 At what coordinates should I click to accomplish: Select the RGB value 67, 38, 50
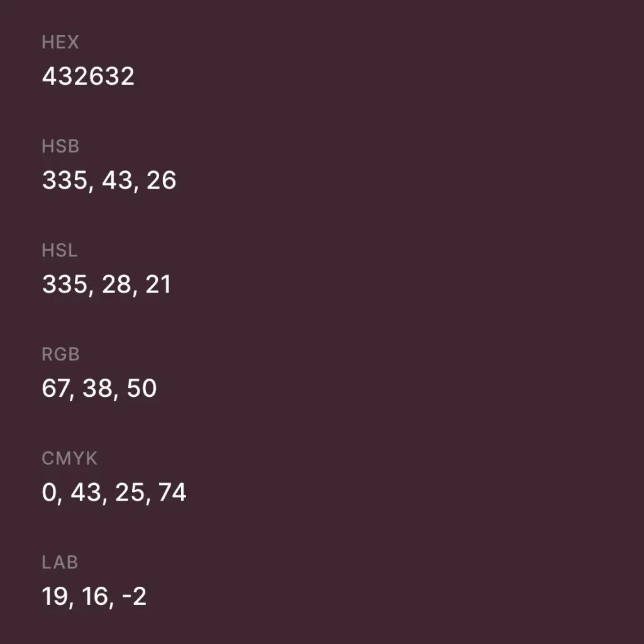click(x=99, y=388)
